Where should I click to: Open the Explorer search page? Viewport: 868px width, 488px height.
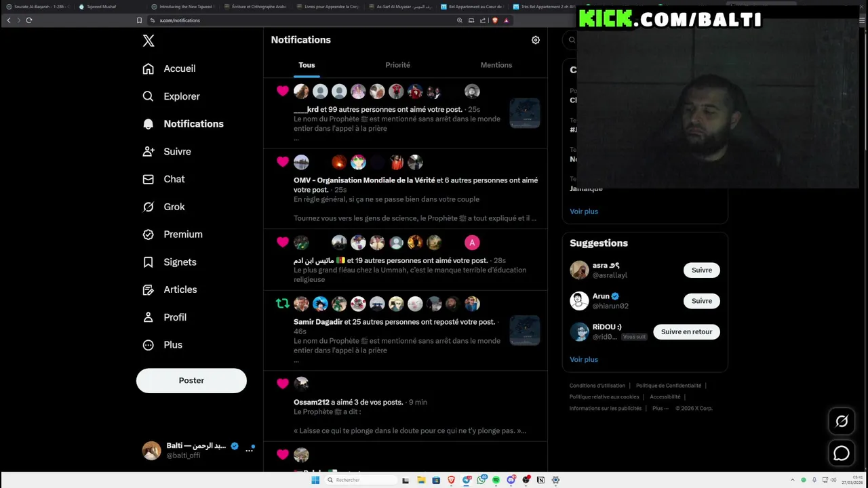172,96
